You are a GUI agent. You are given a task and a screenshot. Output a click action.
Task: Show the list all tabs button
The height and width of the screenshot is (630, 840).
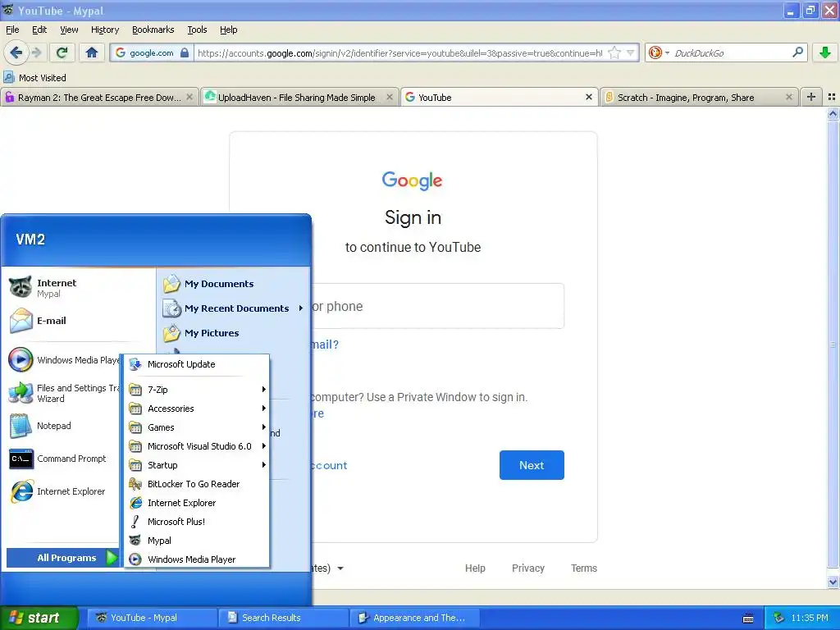(x=832, y=97)
